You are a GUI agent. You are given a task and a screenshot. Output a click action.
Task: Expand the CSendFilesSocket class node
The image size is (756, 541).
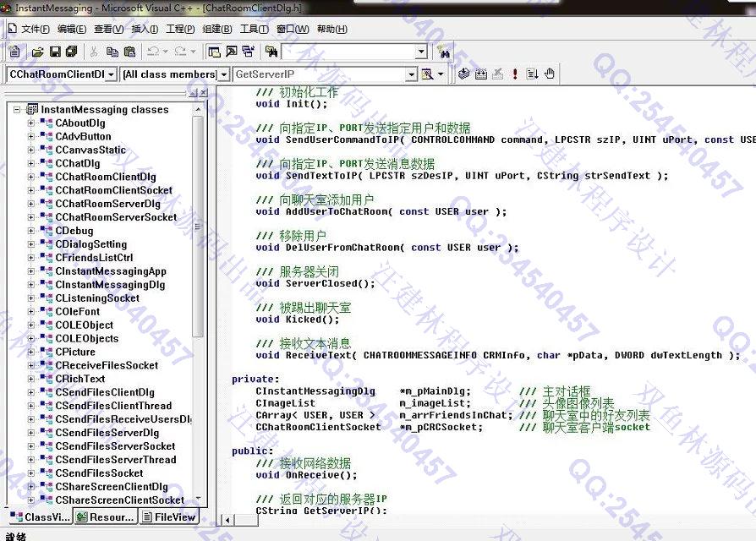click(30, 473)
